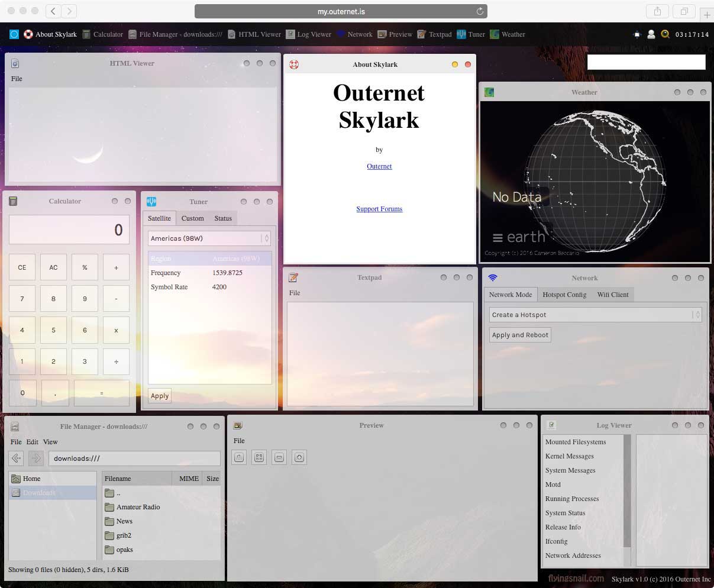Click the Textpad window's notepad title icon
Viewport: 714px width, 588px height.
[x=293, y=277]
